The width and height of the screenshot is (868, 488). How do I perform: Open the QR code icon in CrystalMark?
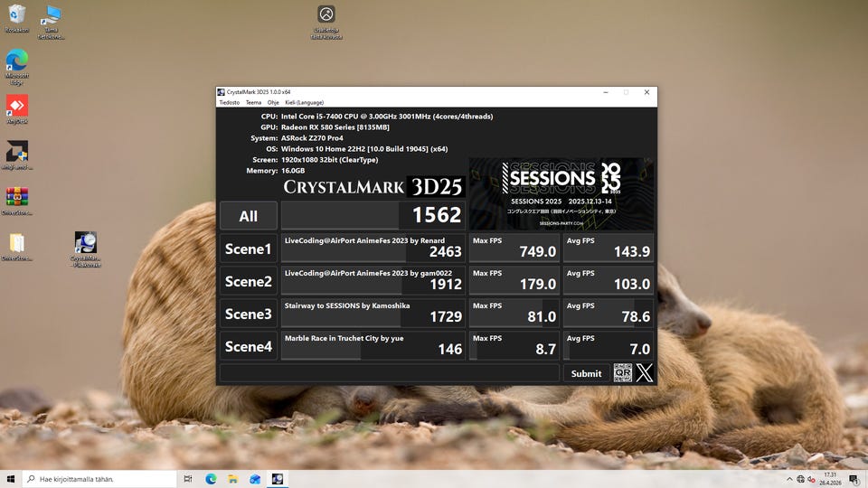coord(622,373)
